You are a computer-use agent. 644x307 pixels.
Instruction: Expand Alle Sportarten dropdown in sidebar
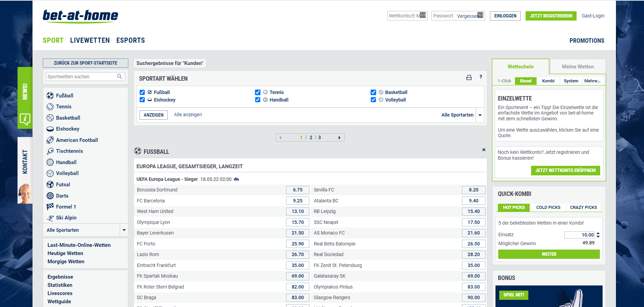click(x=124, y=230)
